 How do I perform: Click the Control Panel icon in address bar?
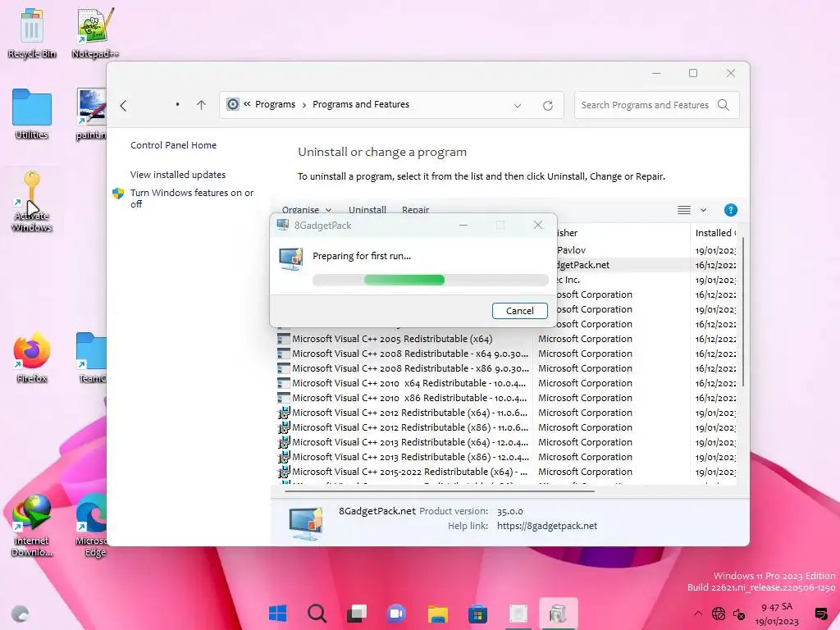point(232,104)
